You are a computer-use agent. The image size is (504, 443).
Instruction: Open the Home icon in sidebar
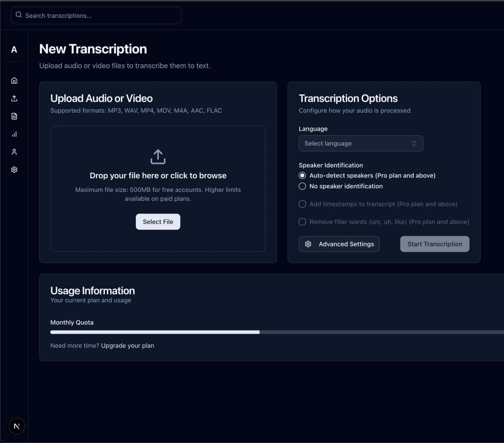tap(14, 80)
